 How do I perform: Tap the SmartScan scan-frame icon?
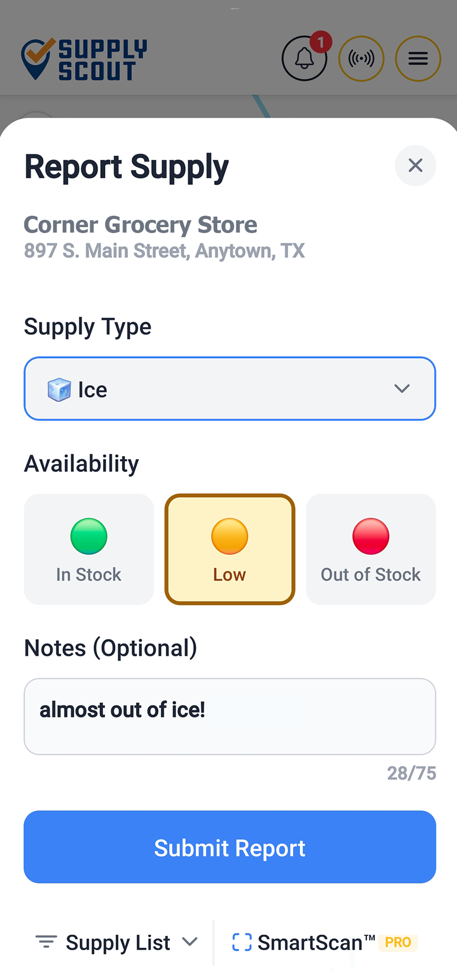point(242,942)
